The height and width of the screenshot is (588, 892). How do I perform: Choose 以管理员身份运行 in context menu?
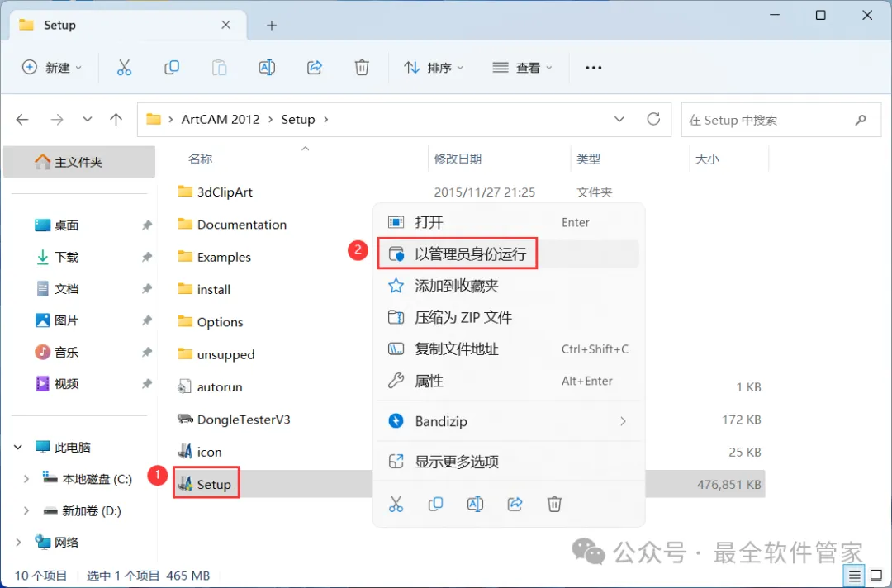(x=508, y=254)
